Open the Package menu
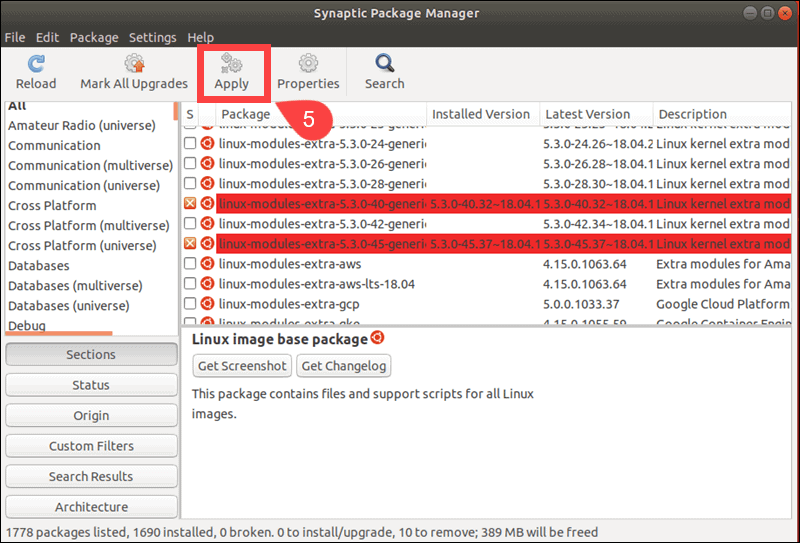 94,38
